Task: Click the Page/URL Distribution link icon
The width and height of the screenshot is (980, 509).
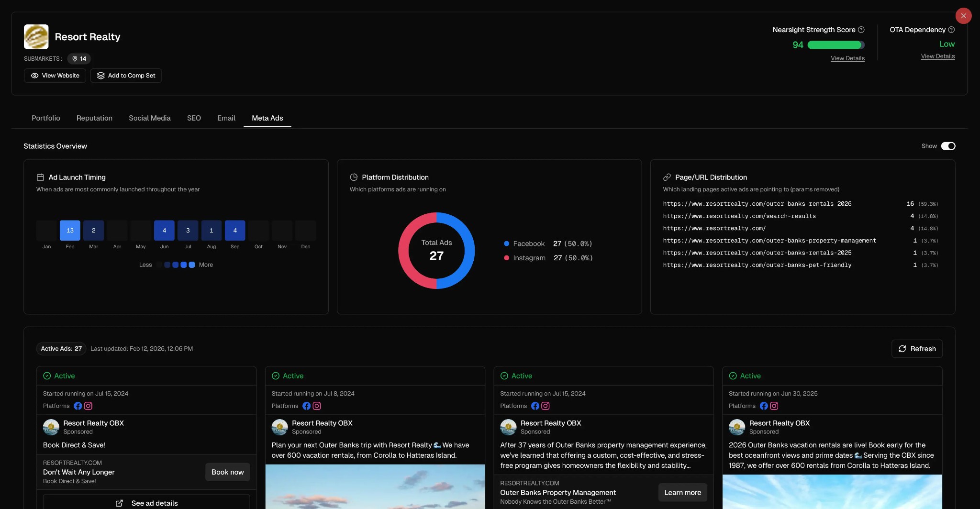Action: pyautogui.click(x=668, y=177)
